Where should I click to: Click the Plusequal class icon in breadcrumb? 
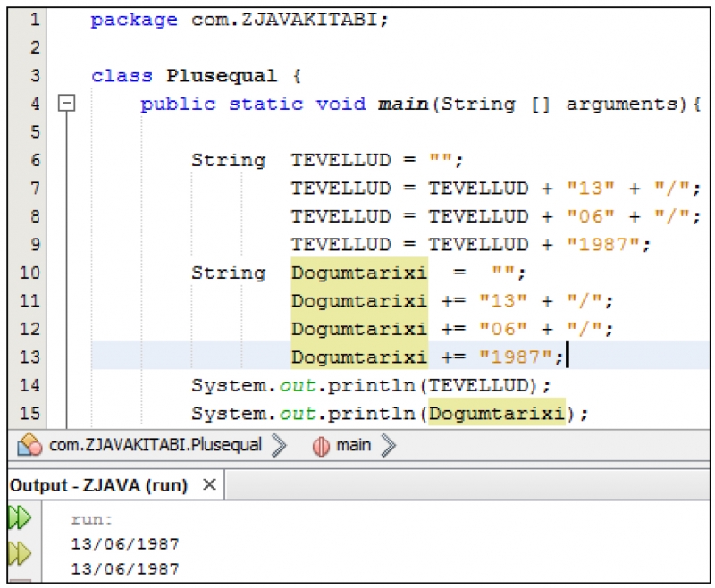pos(30,445)
